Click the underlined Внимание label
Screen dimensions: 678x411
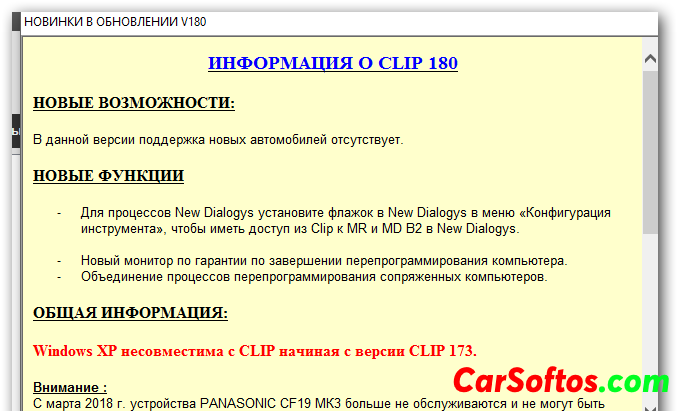tap(69, 387)
